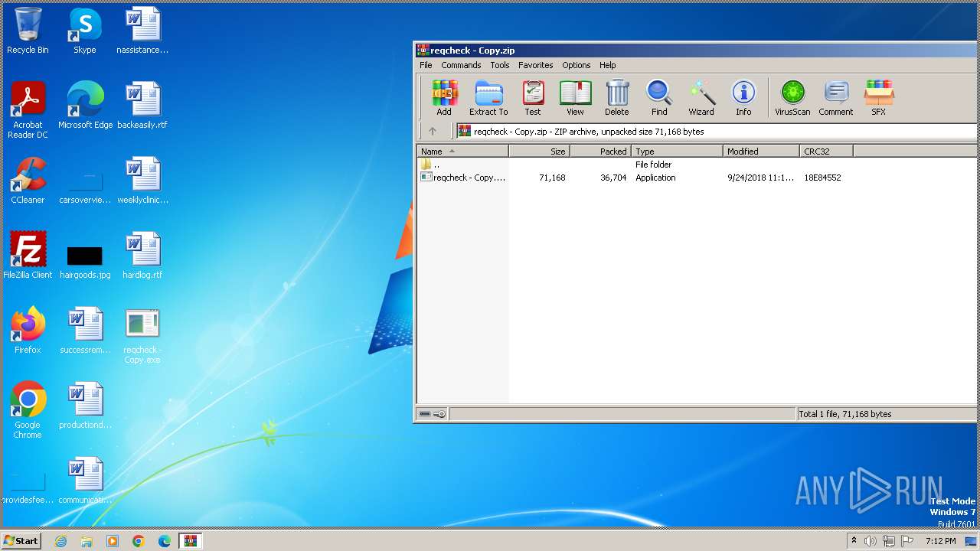Screen dimensions: 980x551
Task: Select the Google Chrome desktop shortcut
Action: [x=28, y=411]
